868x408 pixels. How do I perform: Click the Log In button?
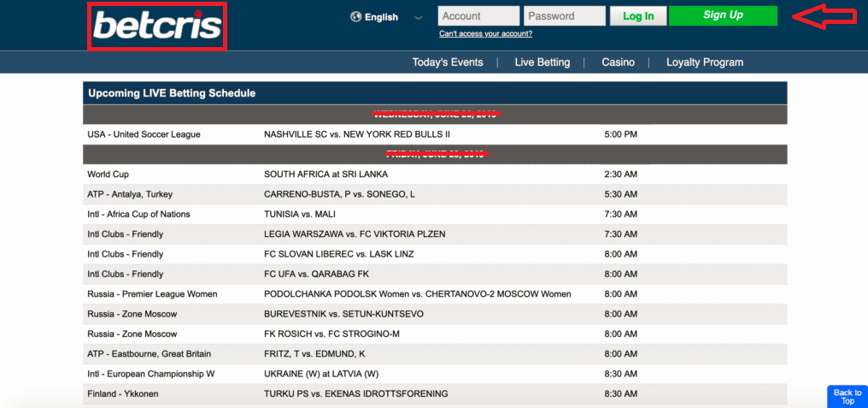(x=638, y=16)
